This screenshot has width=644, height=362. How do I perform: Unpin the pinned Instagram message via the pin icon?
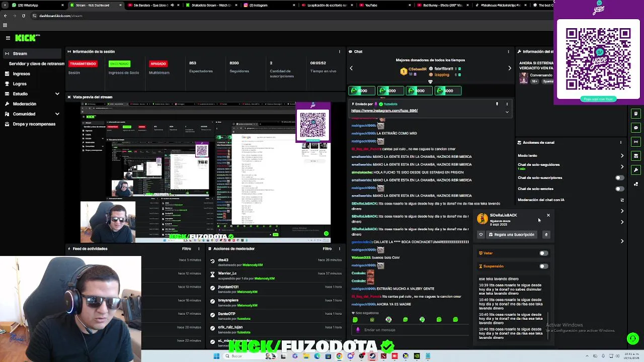click(497, 104)
